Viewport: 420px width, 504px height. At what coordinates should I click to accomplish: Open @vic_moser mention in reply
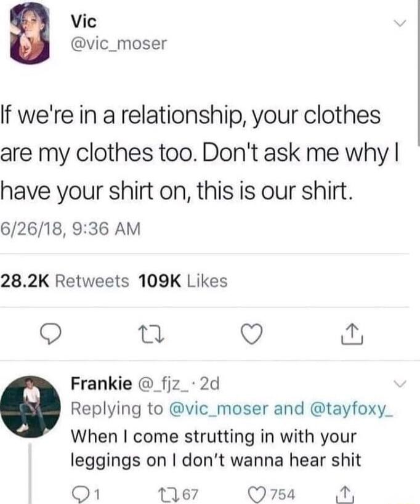pyautogui.click(x=218, y=409)
